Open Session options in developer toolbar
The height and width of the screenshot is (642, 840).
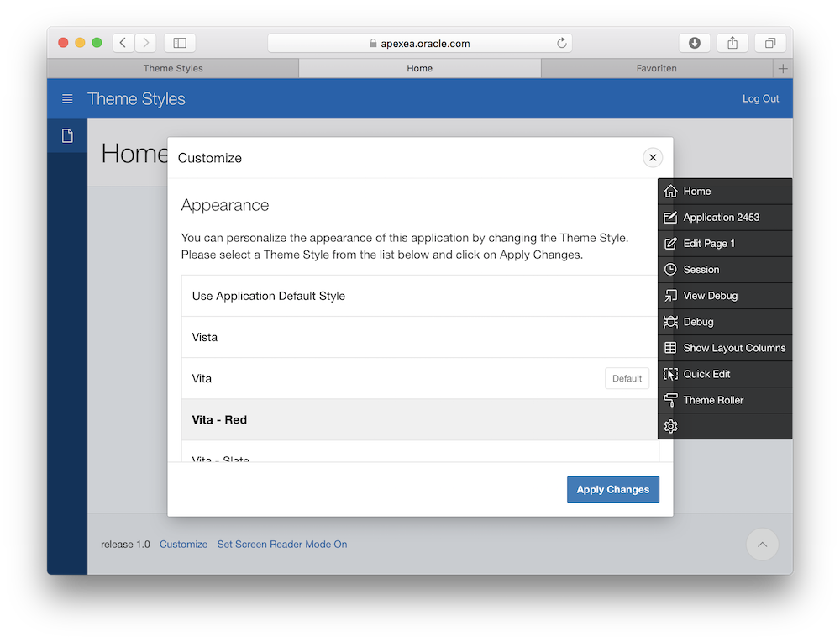[701, 271]
